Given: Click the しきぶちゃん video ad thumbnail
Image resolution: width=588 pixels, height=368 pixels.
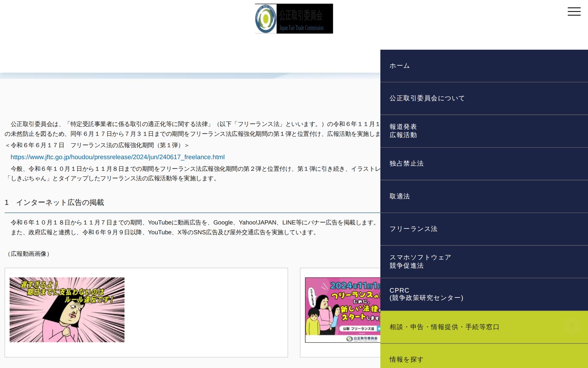Looking at the screenshot, I should pos(67,310).
